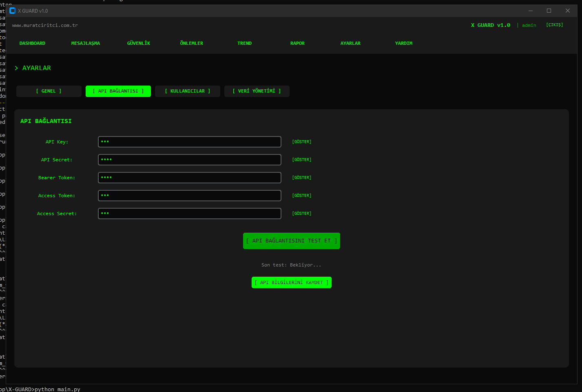Reveal the Access Secret field
Image resolution: width=582 pixels, height=392 pixels.
(x=301, y=214)
